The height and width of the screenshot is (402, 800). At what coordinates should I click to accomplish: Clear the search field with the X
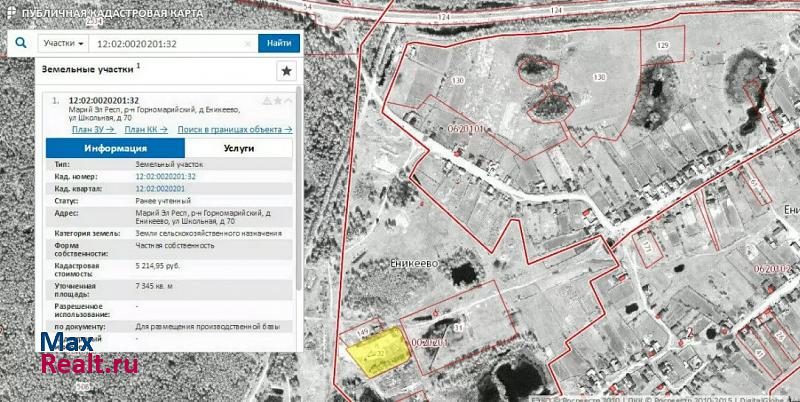tap(249, 44)
